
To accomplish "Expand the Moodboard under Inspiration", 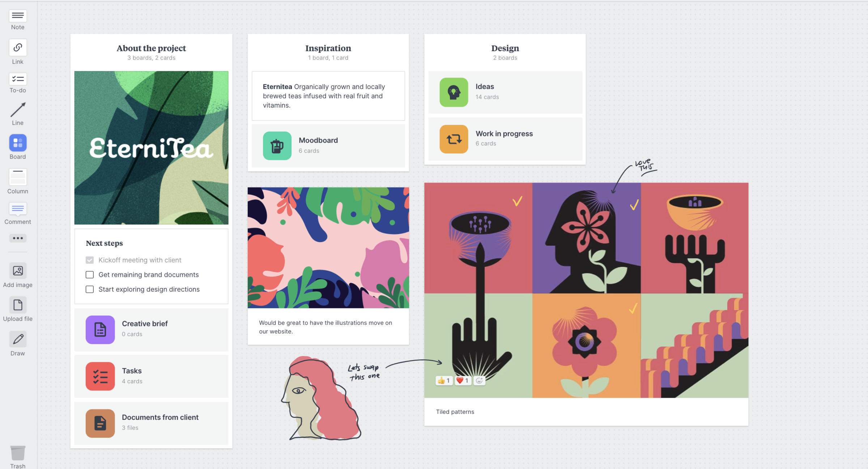I will click(328, 144).
